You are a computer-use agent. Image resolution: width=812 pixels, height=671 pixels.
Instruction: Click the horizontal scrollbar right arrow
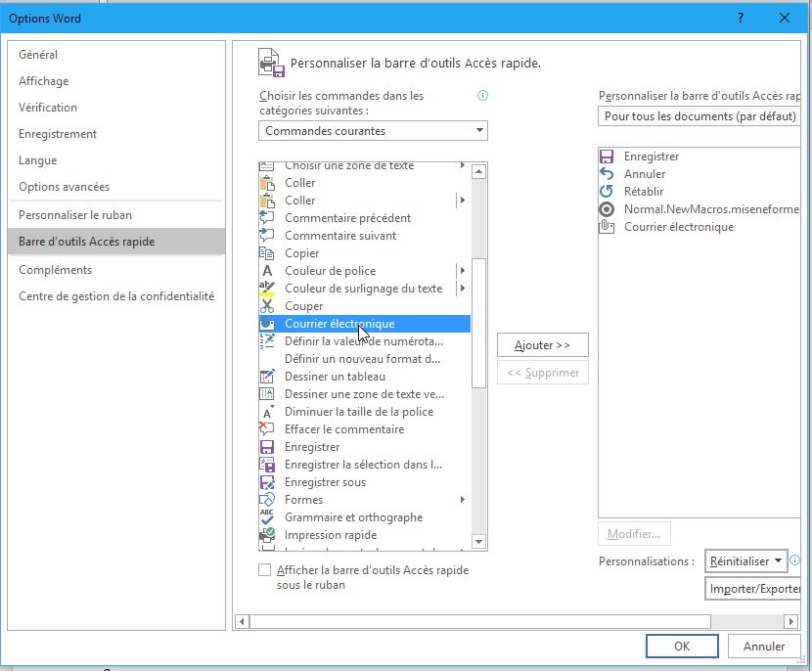tap(790, 621)
